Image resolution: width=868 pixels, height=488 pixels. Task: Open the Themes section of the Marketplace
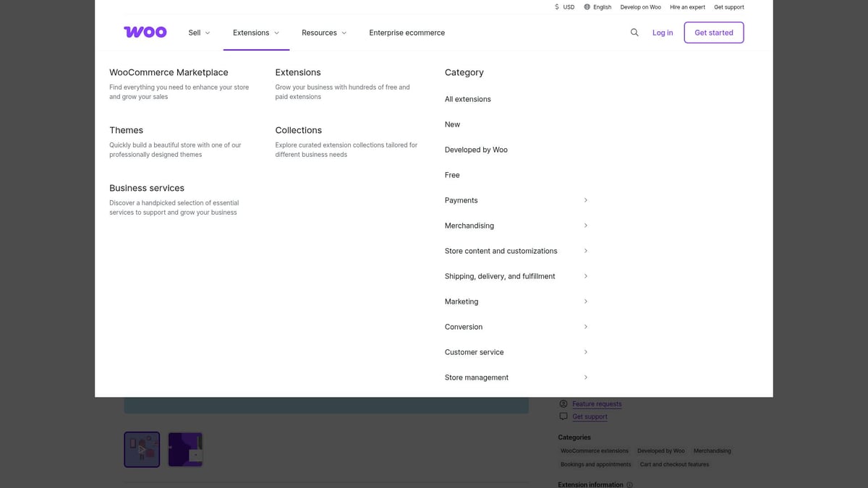point(126,130)
